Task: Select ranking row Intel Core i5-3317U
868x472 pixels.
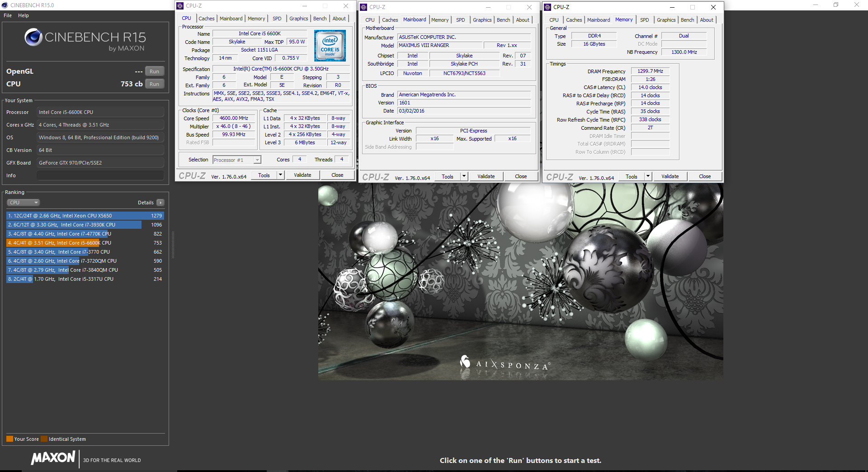Action: pos(85,279)
